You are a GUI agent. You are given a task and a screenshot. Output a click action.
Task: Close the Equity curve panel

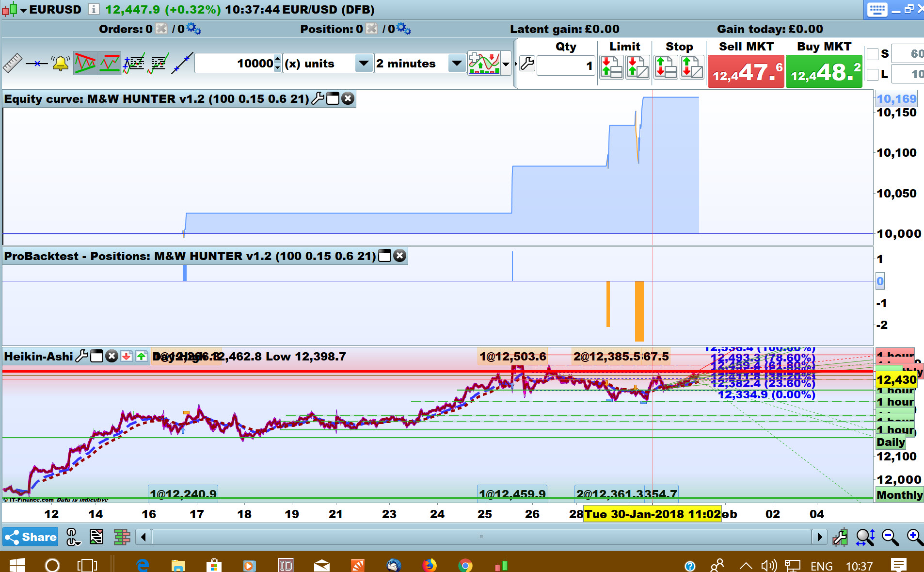[348, 98]
